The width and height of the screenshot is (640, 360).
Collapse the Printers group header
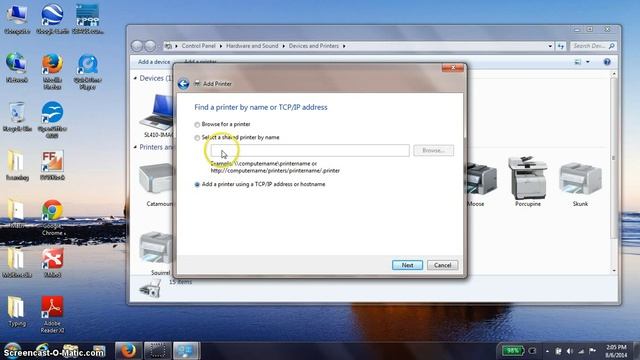pos(136,147)
